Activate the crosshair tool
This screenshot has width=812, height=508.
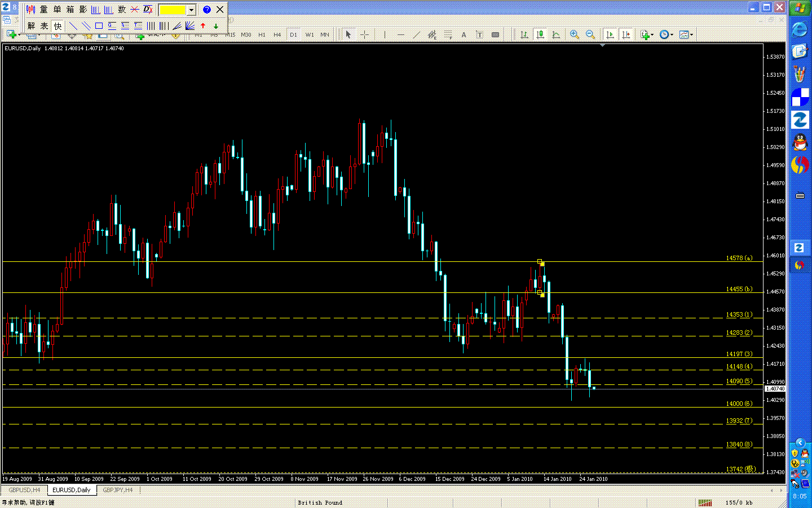click(x=364, y=35)
